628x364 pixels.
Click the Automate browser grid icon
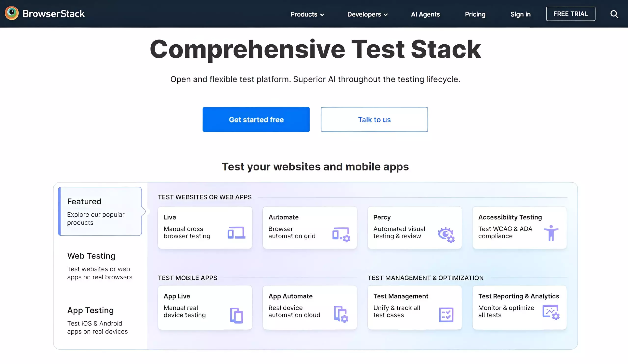pyautogui.click(x=341, y=234)
